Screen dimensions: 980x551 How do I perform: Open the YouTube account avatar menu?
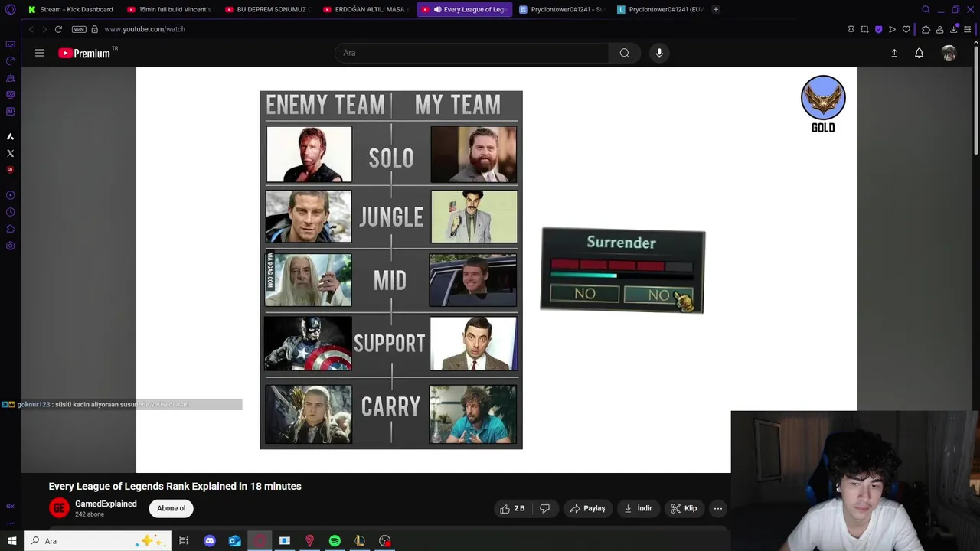coord(949,53)
